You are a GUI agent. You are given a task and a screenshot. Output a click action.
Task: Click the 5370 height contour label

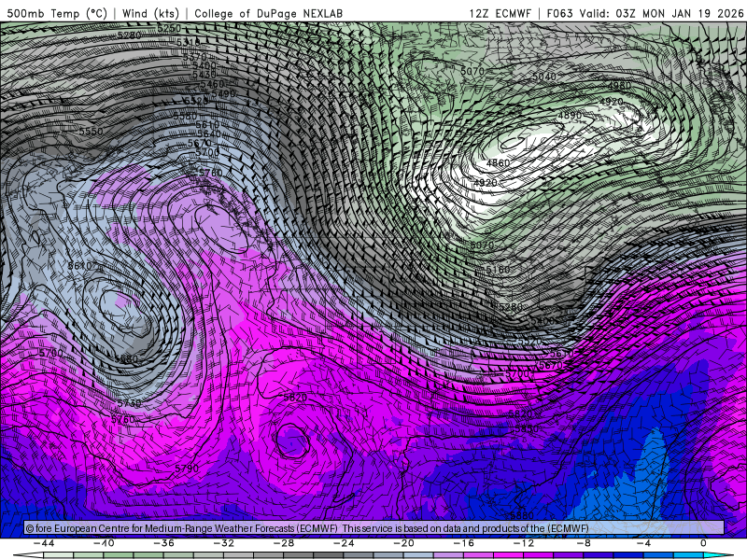pos(195,57)
